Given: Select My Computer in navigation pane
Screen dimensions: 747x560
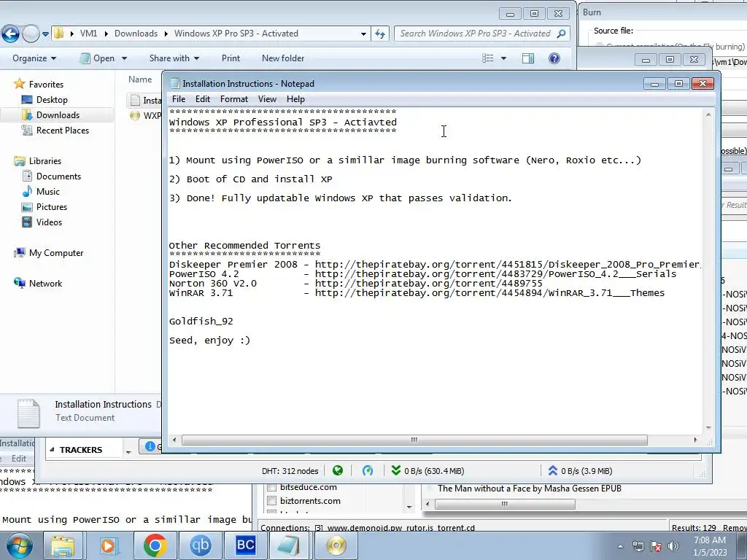Looking at the screenshot, I should click(x=55, y=253).
